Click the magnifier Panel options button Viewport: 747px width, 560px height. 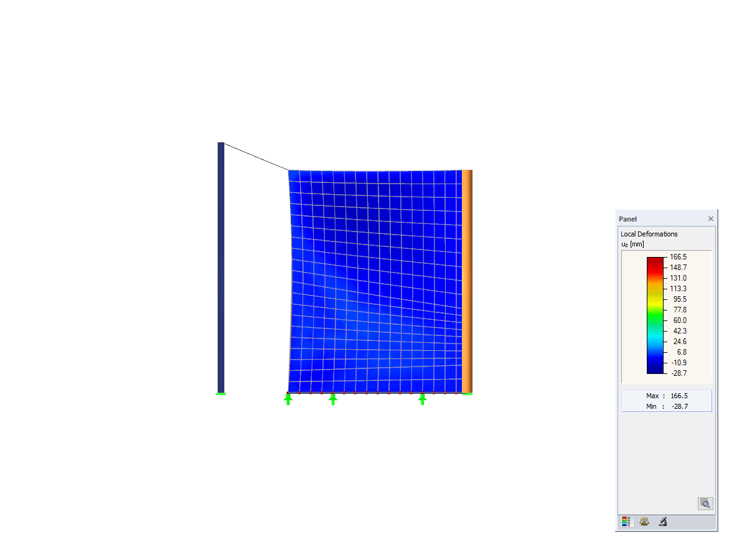pyautogui.click(x=705, y=503)
